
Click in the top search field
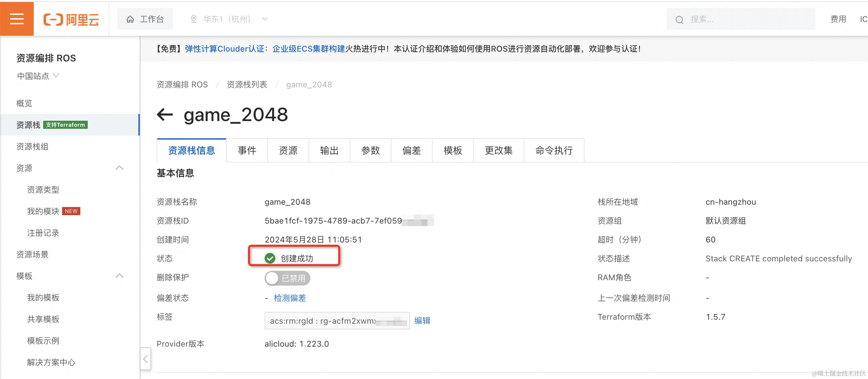(742, 20)
